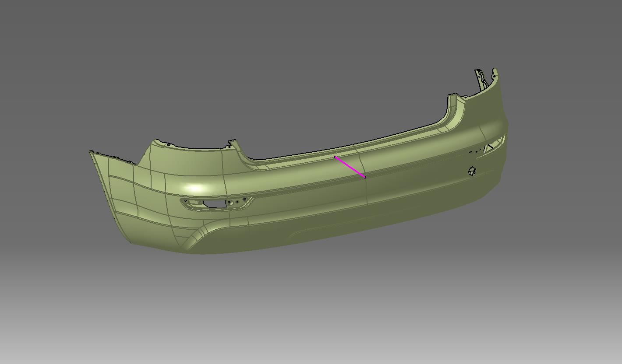Viewport: 622px width, 364px height.
Task: Select the magenta line on the bumper
Action: 350,167
